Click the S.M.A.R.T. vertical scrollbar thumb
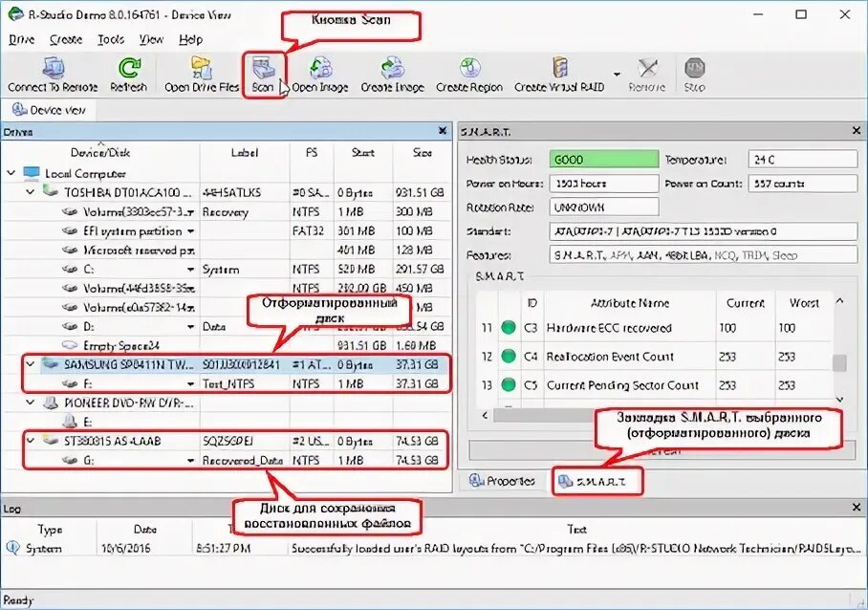868x610 pixels. (x=839, y=363)
